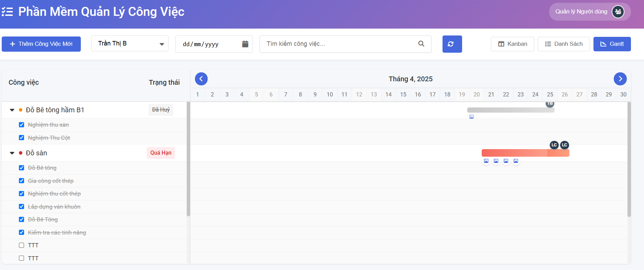This screenshot has height=270, width=644.
Task: Uncheck Nghiệm Thu Cột subtask
Action: [21, 138]
